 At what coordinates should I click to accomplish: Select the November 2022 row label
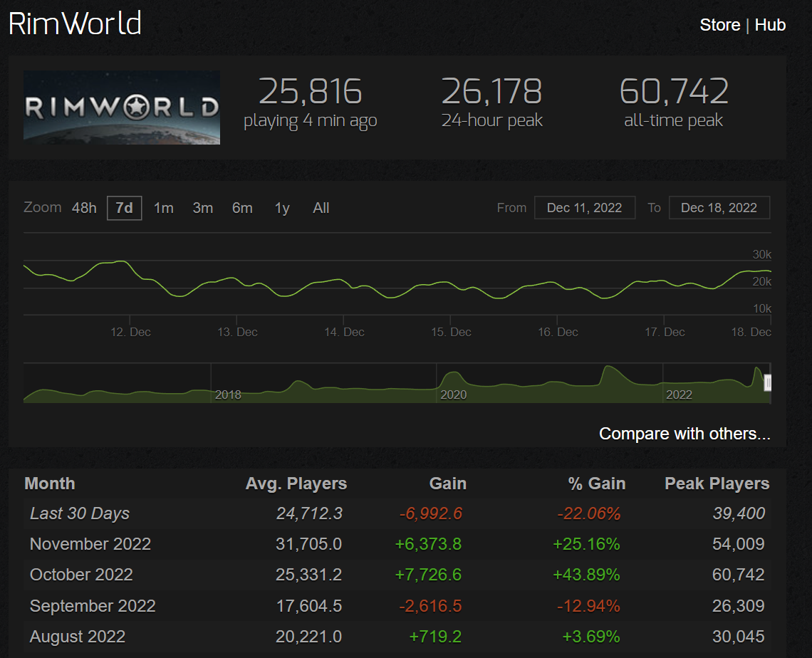pyautogui.click(x=90, y=544)
